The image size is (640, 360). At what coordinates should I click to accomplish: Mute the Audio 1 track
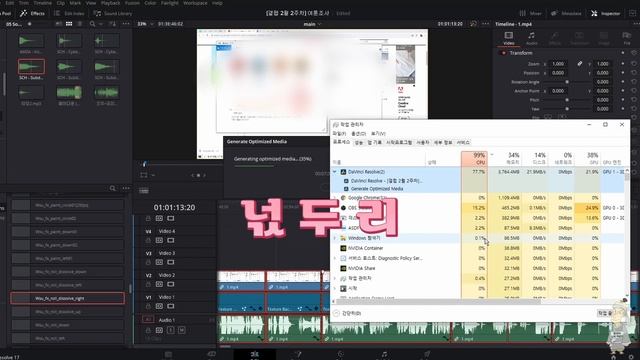coord(182,330)
